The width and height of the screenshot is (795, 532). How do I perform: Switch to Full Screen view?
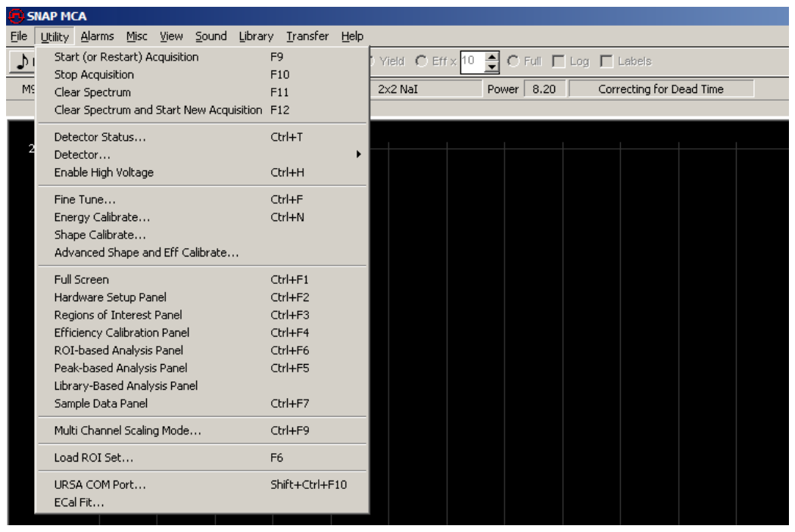point(202,279)
